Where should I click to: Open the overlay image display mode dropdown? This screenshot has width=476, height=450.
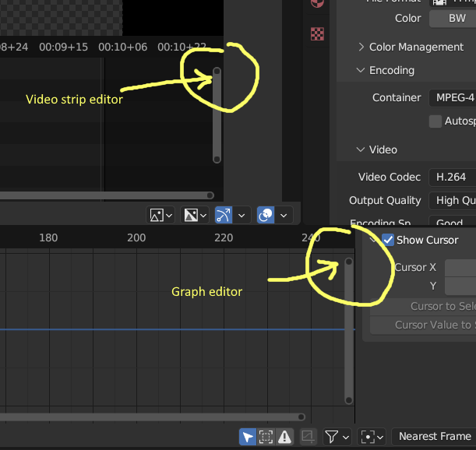195,216
